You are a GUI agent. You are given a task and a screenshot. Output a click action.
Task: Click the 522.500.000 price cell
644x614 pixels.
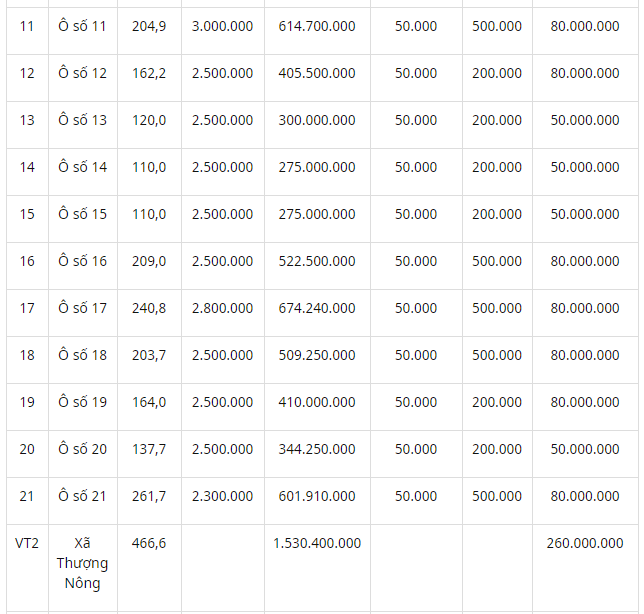317,261
